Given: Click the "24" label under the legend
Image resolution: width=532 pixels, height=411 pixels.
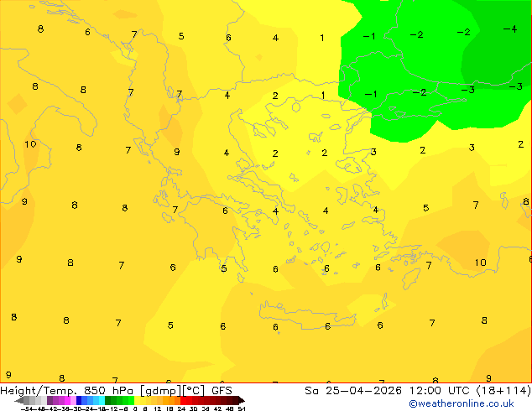Looking at the screenshot, I should pyautogui.click(x=181, y=408).
